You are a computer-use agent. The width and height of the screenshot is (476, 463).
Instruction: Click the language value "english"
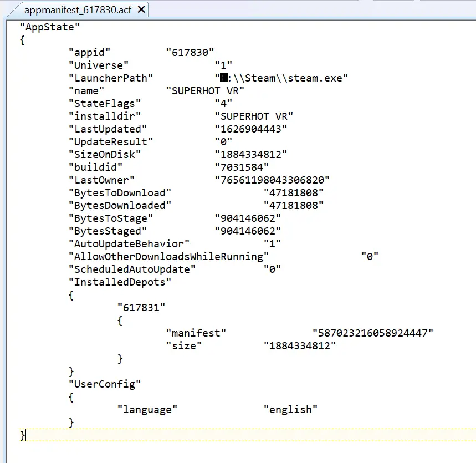pos(290,410)
